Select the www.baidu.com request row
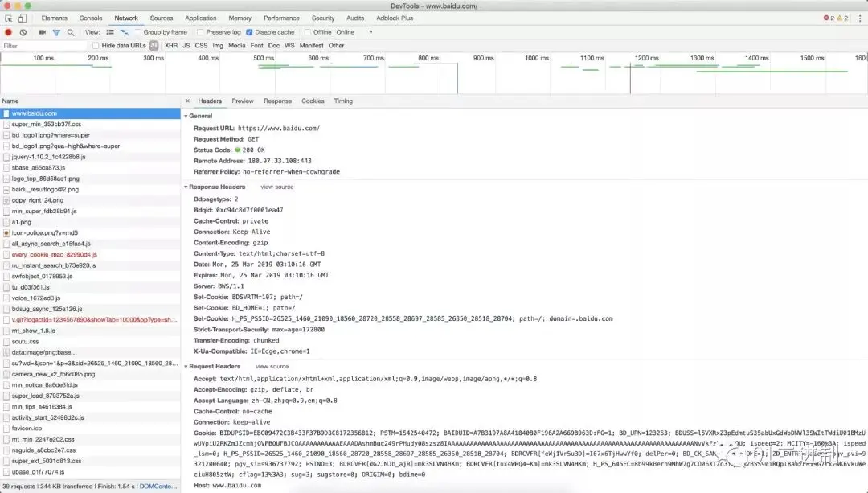Image resolution: width=868 pixels, height=493 pixels. pyautogui.click(x=90, y=113)
